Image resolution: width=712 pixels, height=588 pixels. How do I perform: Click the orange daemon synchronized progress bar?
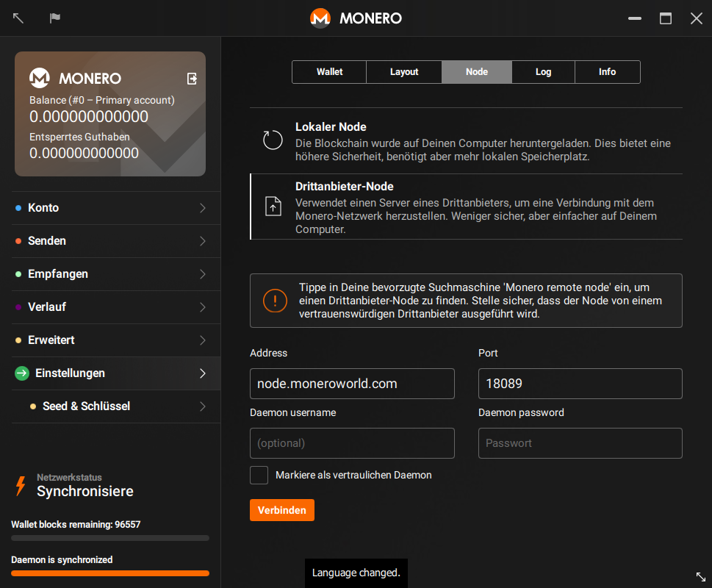[110, 573]
